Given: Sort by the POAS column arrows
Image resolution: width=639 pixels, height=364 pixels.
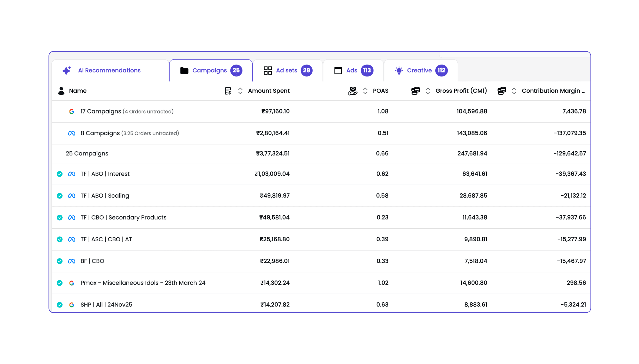Looking at the screenshot, I should (365, 91).
